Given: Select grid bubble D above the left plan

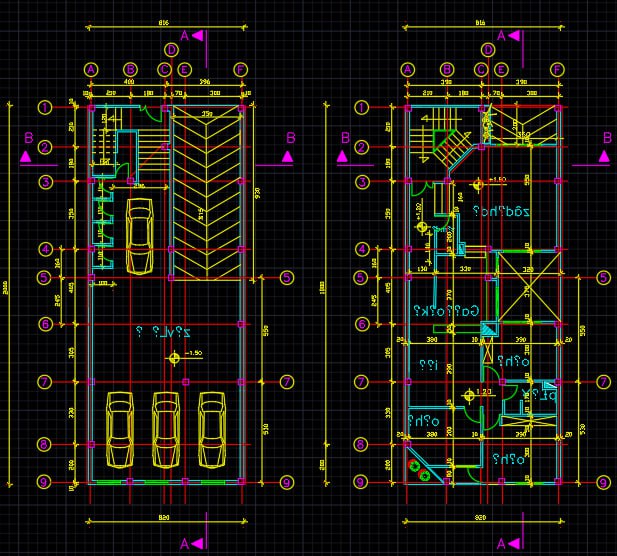Looking at the screenshot, I should tap(171, 49).
